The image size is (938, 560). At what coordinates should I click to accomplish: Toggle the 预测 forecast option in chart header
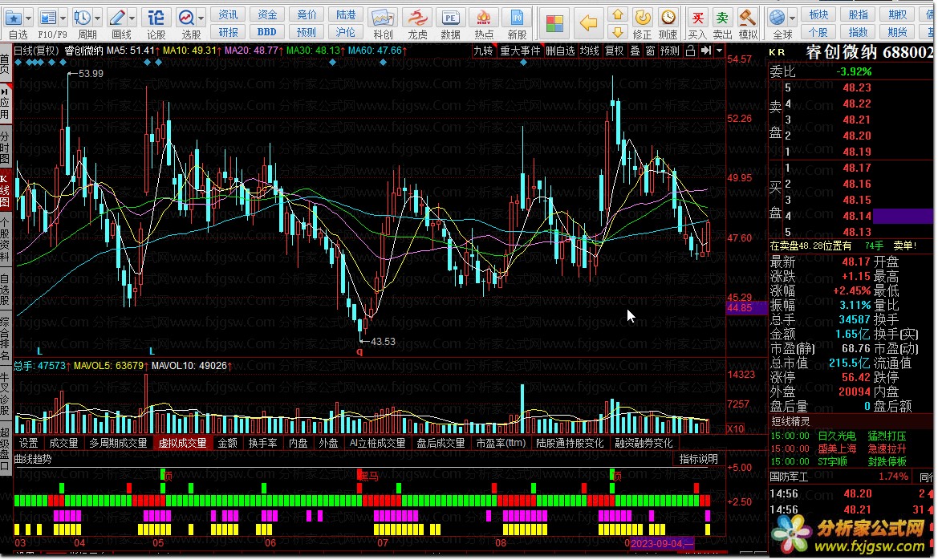point(670,51)
